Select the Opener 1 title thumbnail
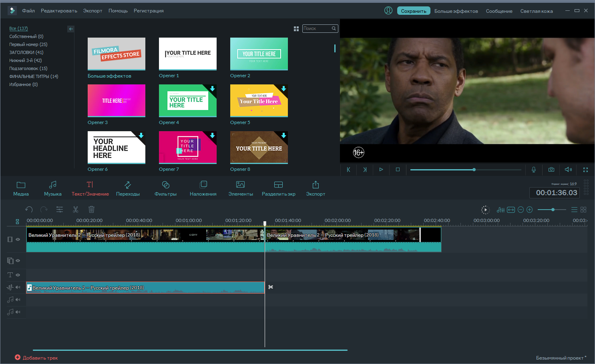The image size is (595, 364). coord(188,54)
